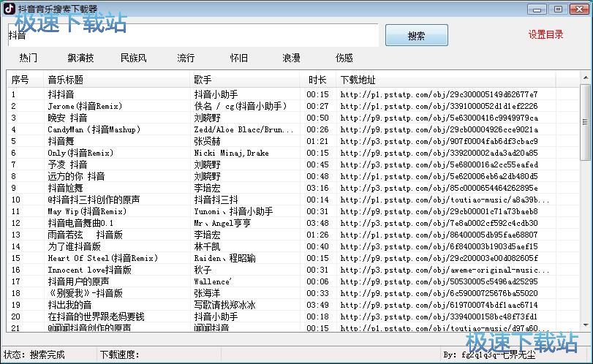The image size is (593, 364).
Task: Select the song 在抖音的世界跟老妈要钱
Action: 96,316
